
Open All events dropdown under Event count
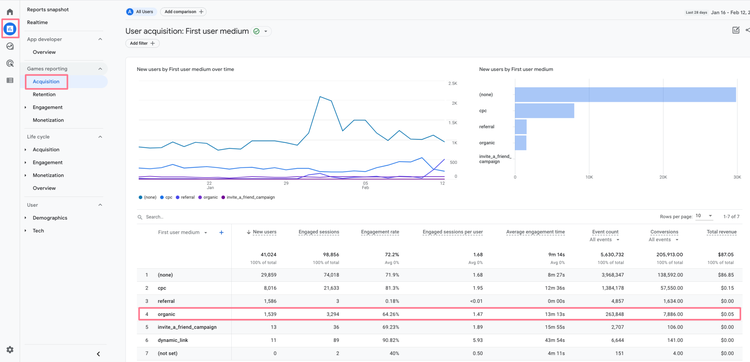click(605, 240)
